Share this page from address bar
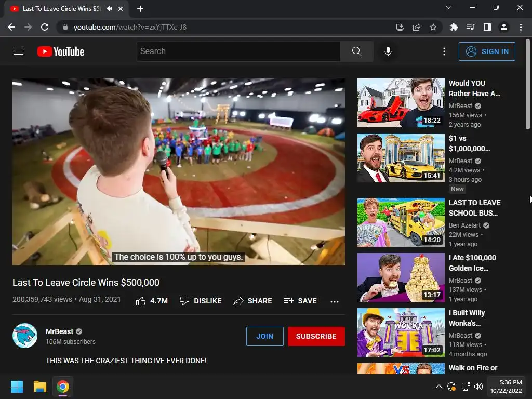The image size is (532, 399). coord(417,27)
